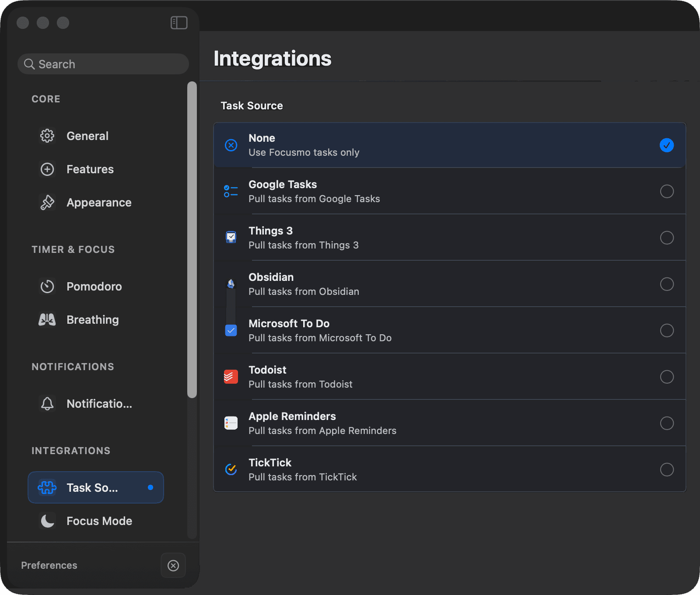Click the 'Pull tasks from Things 3' text

(x=304, y=245)
